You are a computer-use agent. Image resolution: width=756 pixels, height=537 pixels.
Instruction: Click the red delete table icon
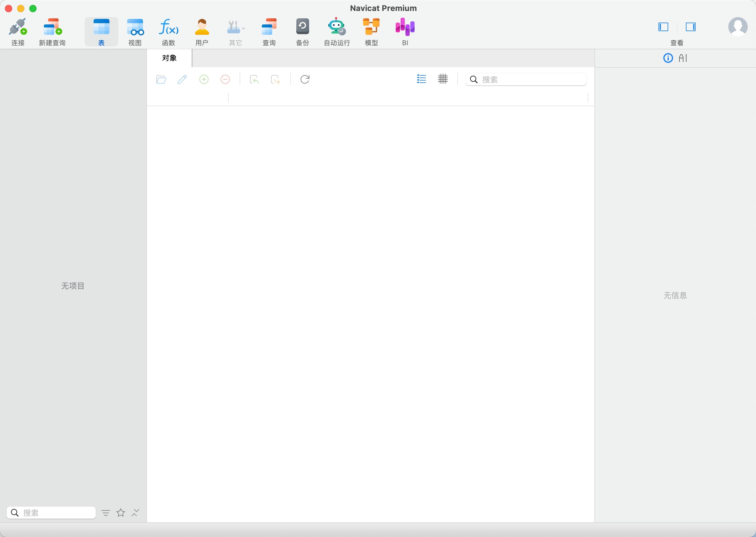point(225,79)
